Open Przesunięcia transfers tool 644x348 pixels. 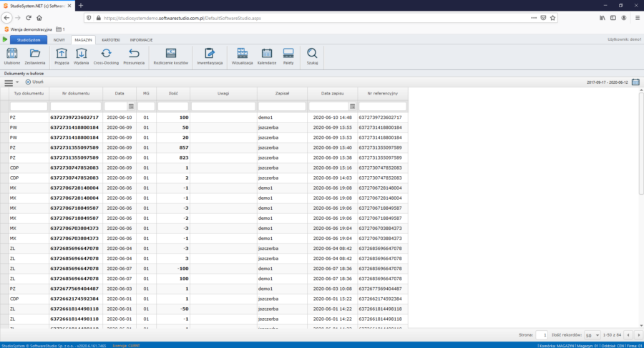134,57
